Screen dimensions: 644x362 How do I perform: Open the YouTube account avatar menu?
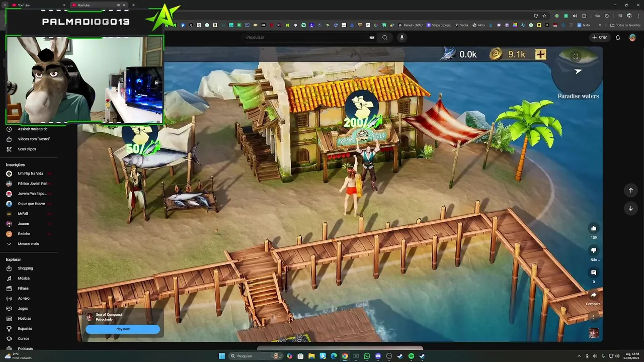click(632, 37)
